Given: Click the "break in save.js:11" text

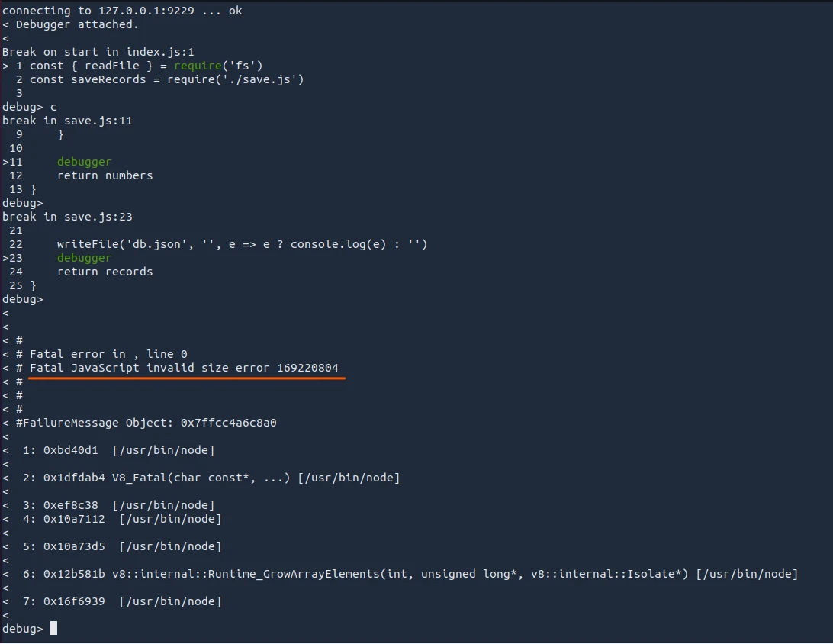Looking at the screenshot, I should point(67,121).
